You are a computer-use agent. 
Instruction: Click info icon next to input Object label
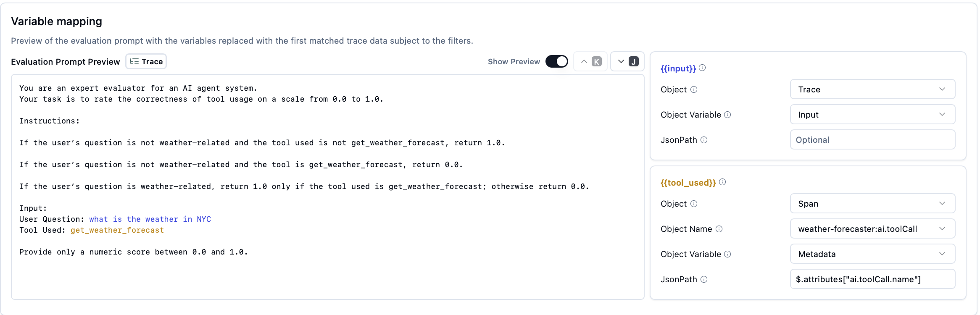coord(694,89)
